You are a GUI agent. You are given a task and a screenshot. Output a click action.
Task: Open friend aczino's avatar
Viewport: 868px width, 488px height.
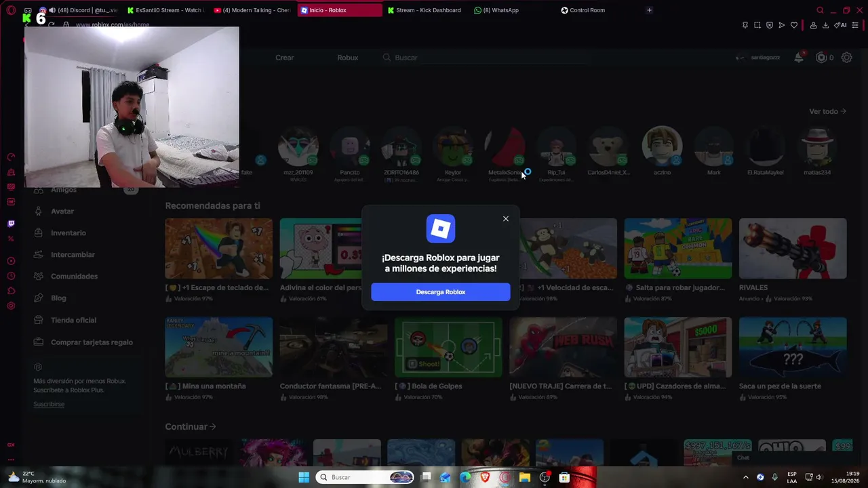(x=662, y=146)
